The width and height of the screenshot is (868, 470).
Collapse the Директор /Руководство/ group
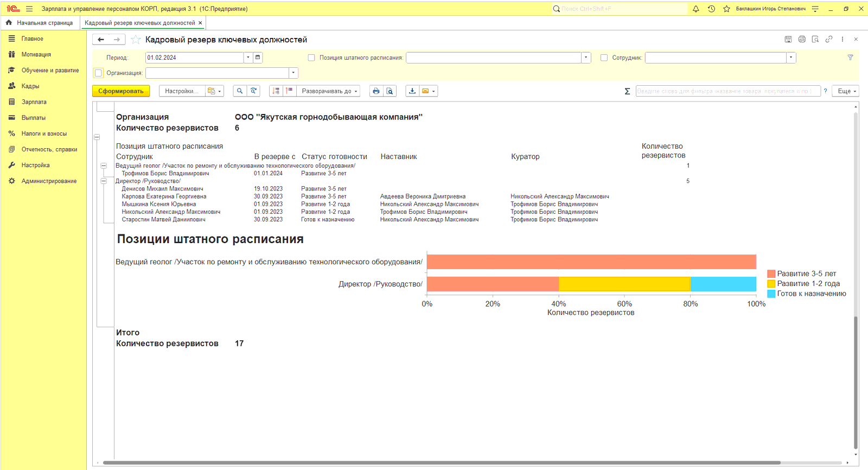tap(104, 181)
